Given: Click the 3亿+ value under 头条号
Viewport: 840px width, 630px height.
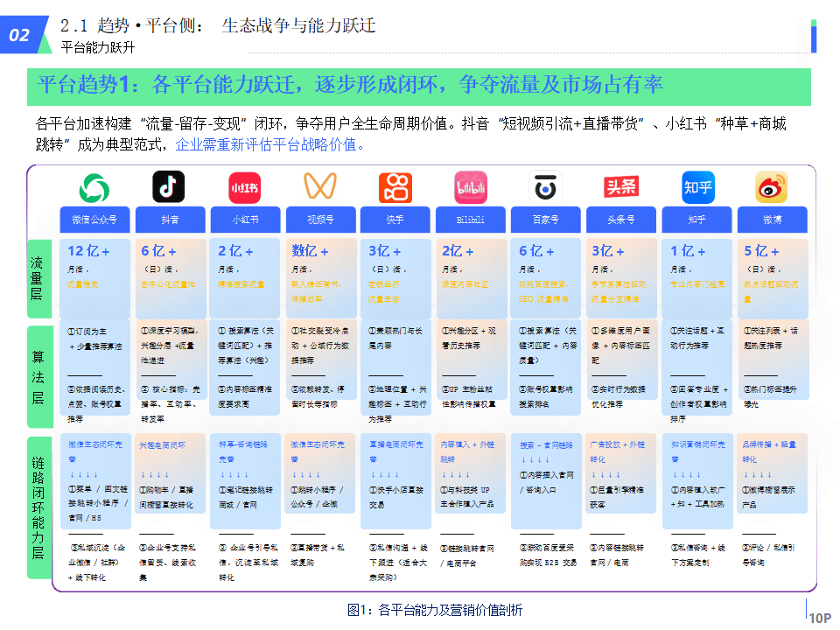Looking at the screenshot, I should tap(608, 251).
